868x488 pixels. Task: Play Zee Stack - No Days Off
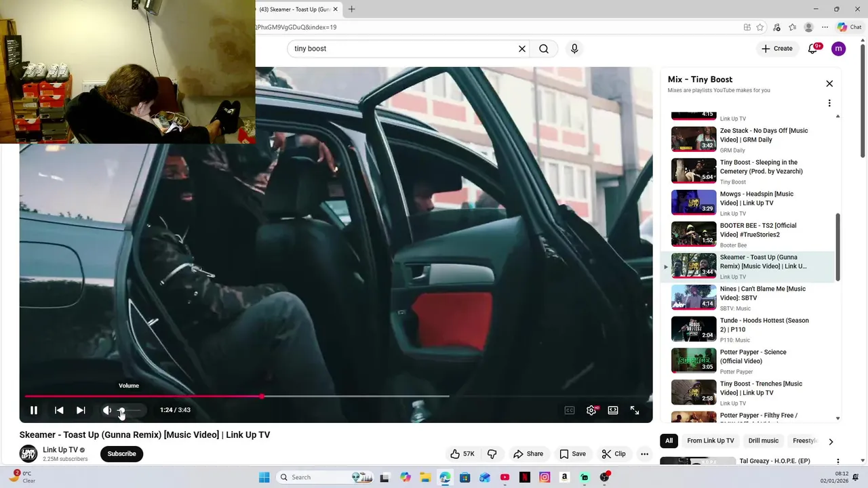click(x=747, y=139)
